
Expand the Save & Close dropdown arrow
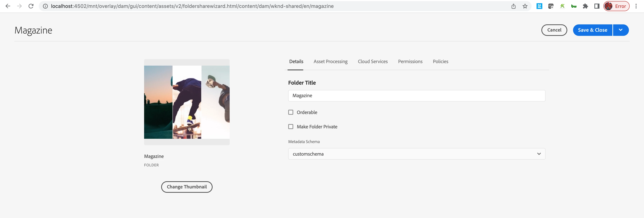point(620,30)
